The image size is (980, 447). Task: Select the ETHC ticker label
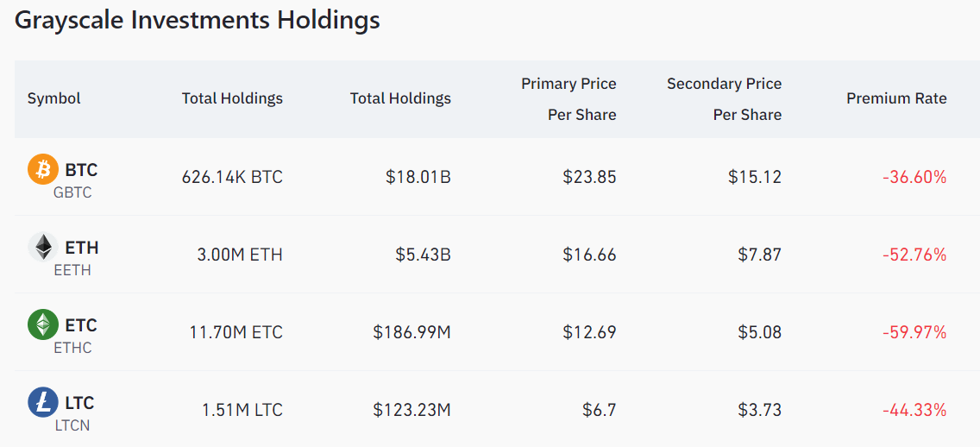click(x=72, y=348)
